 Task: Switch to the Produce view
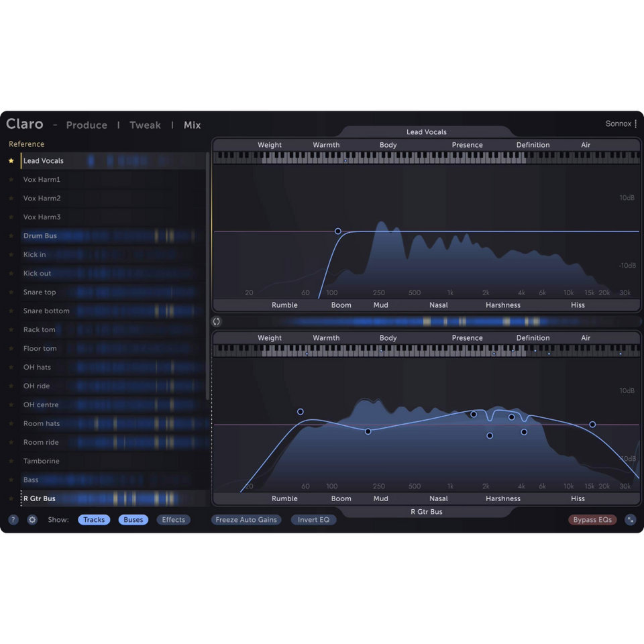point(87,125)
